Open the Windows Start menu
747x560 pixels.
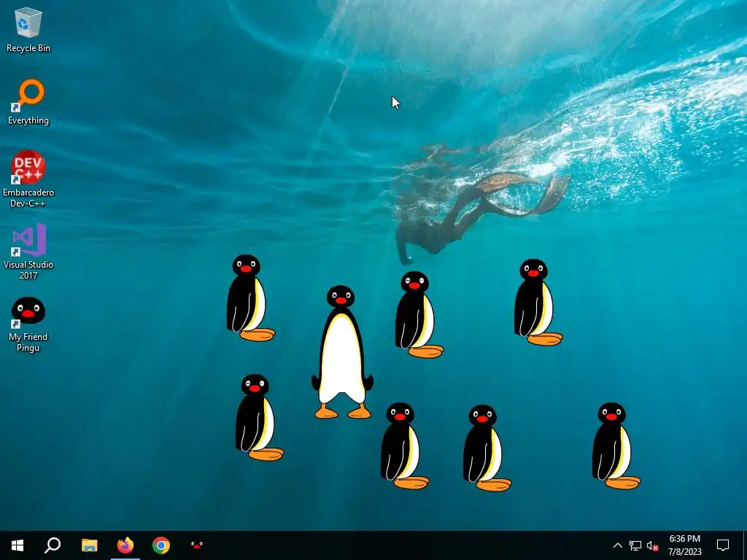tap(18, 545)
